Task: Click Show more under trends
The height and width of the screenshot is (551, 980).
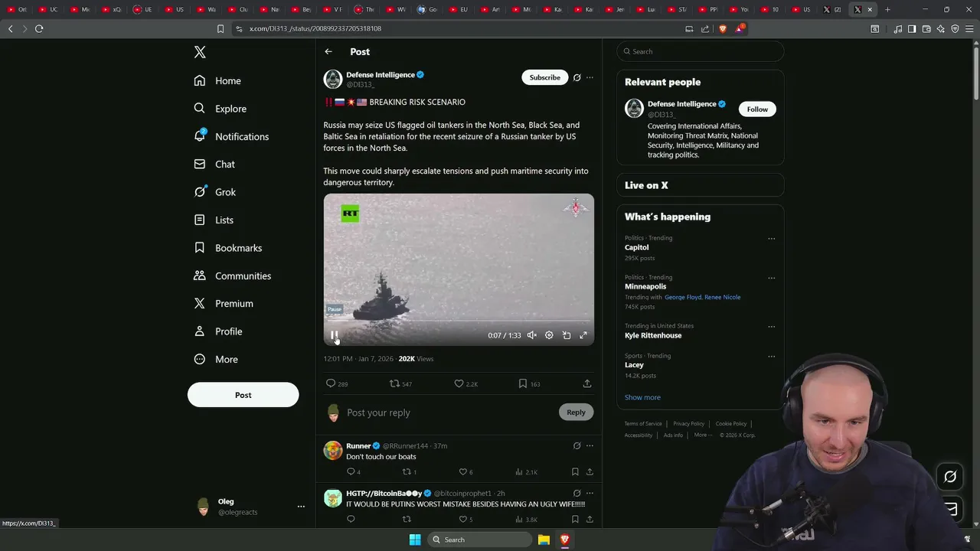Action: click(642, 397)
